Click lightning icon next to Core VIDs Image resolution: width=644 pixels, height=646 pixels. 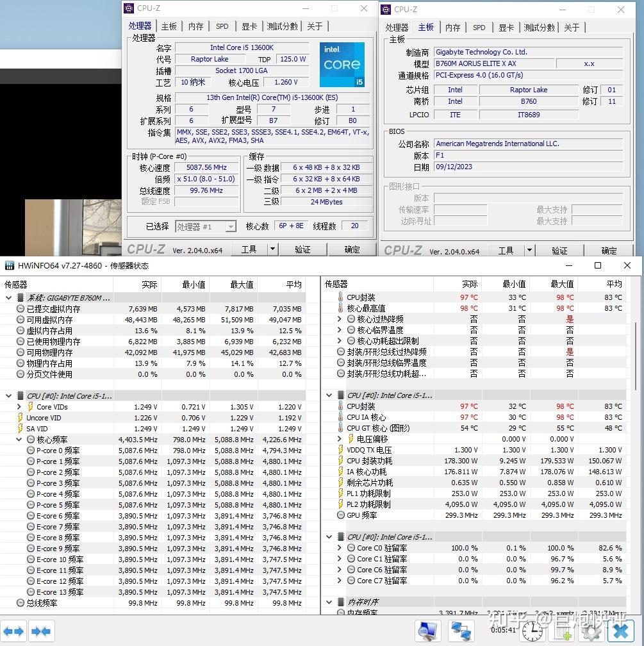pyautogui.click(x=30, y=406)
